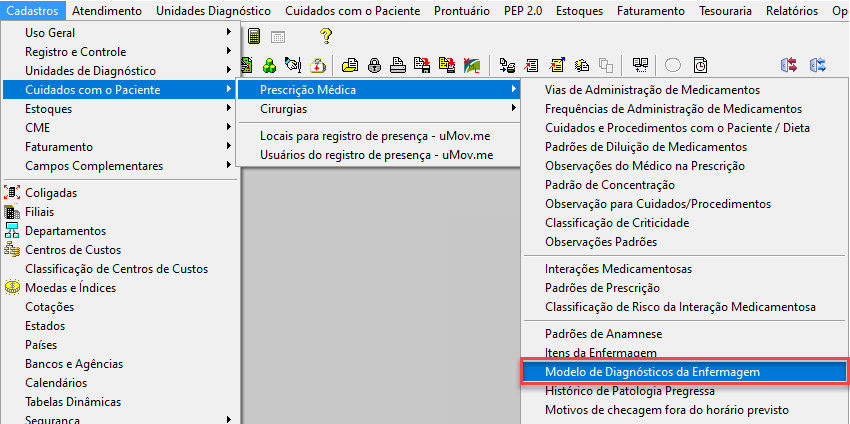Open the PEP 2.0 menu
This screenshot has height=424, width=850.
pos(523,11)
